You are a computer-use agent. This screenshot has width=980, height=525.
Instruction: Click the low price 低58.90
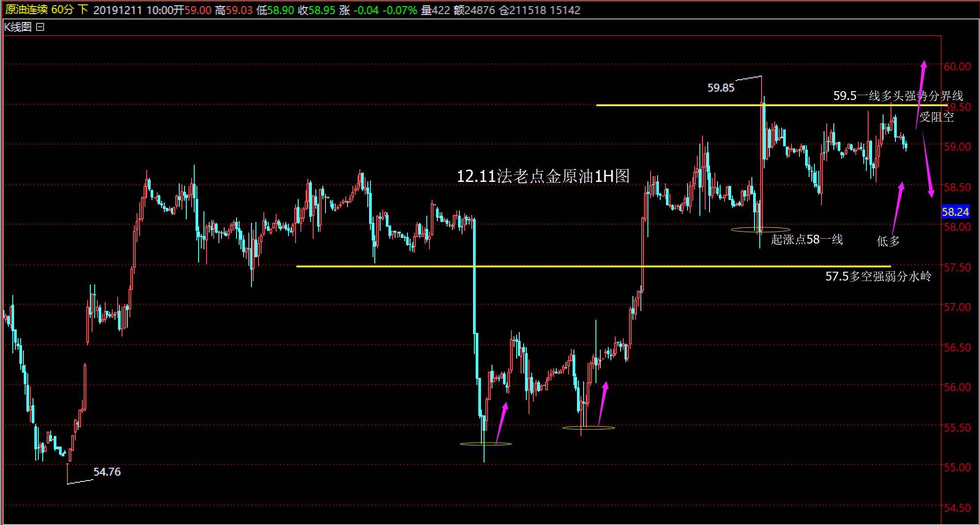[275, 10]
